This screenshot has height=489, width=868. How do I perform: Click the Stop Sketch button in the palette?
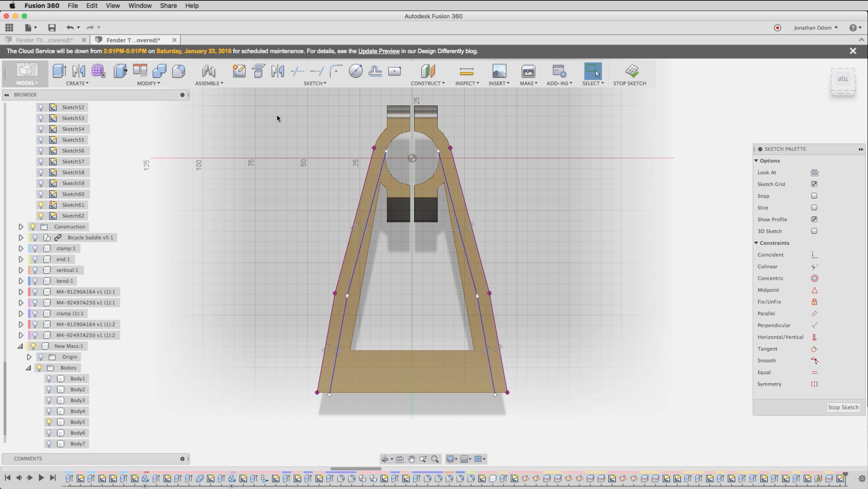(843, 407)
